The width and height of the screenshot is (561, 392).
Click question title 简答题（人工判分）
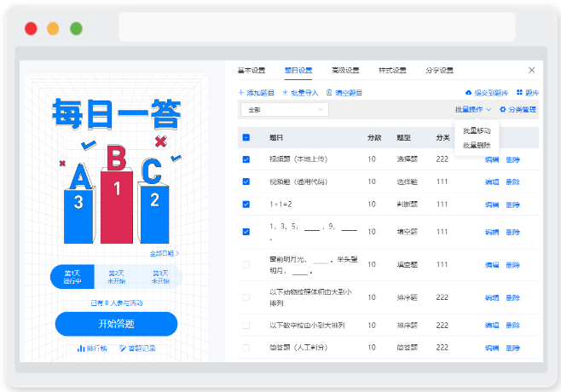tap(298, 348)
